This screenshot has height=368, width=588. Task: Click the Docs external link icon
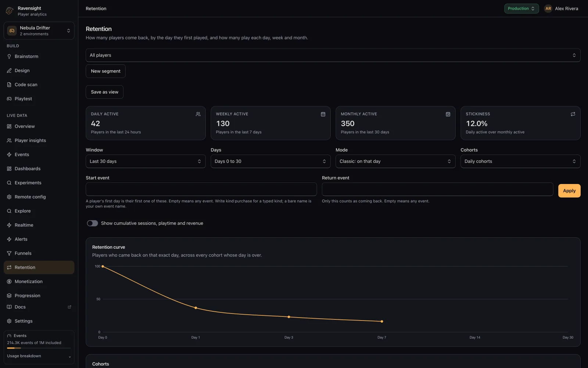click(x=69, y=307)
